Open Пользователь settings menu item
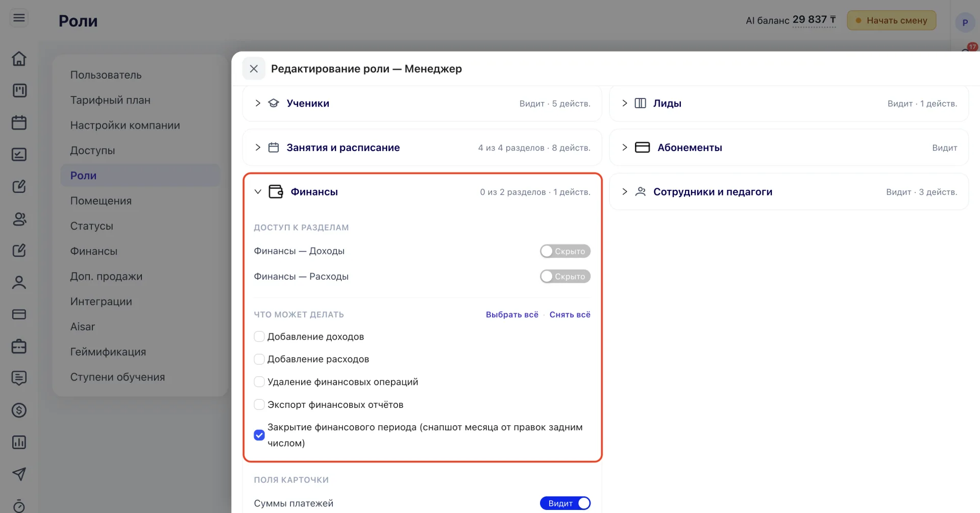The height and width of the screenshot is (513, 980). tap(140, 75)
